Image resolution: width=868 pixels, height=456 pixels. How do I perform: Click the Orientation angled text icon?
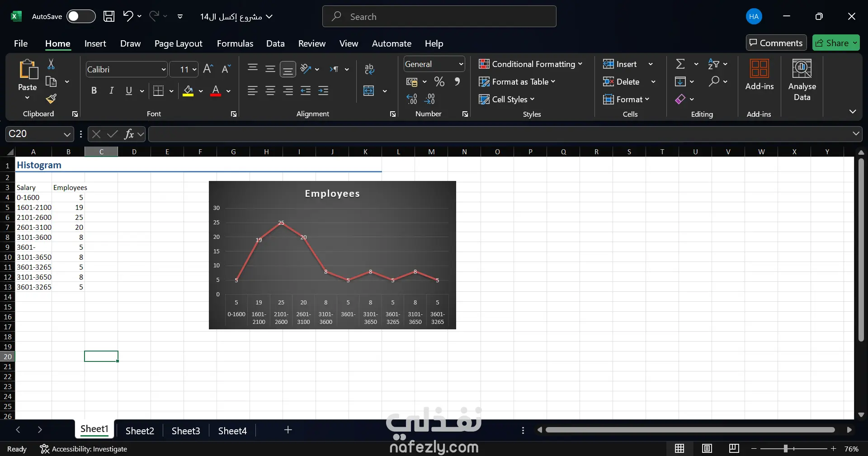pyautogui.click(x=306, y=69)
